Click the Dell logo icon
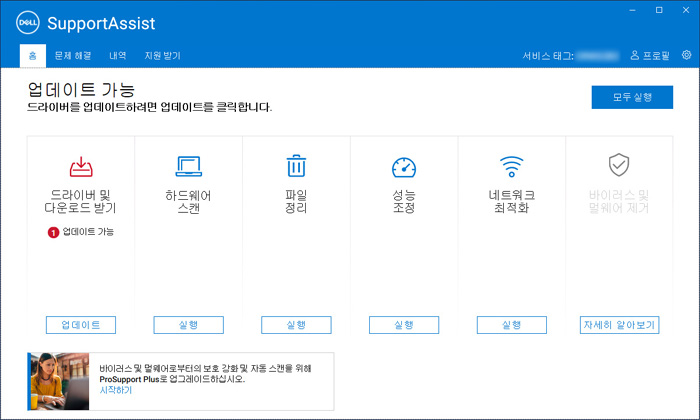Screen dimensions: 700x420 click(28, 23)
